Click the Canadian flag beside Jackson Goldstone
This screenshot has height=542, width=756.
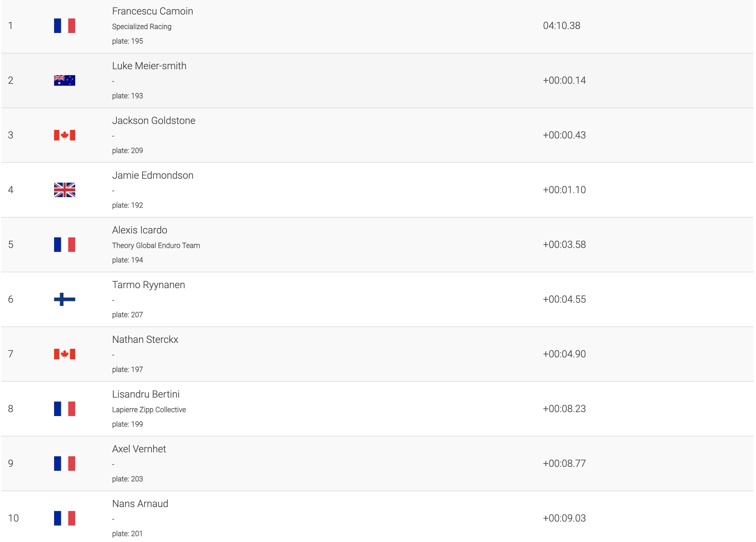(x=64, y=135)
